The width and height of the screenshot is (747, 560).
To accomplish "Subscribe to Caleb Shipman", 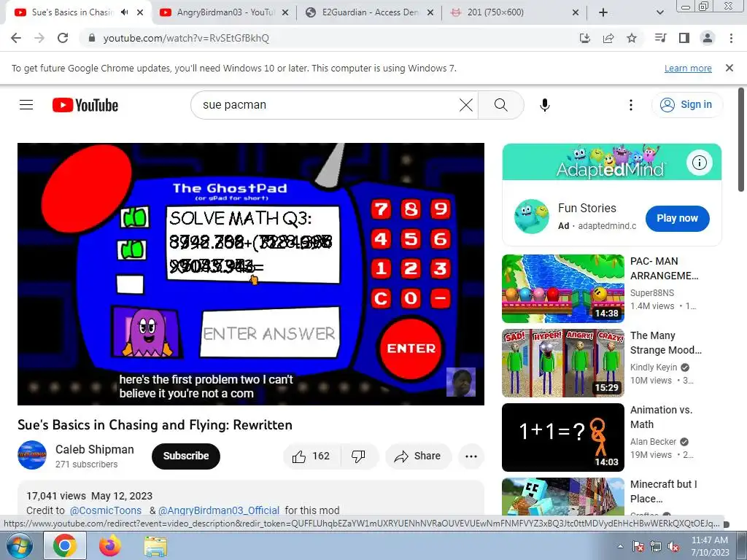I will (186, 456).
